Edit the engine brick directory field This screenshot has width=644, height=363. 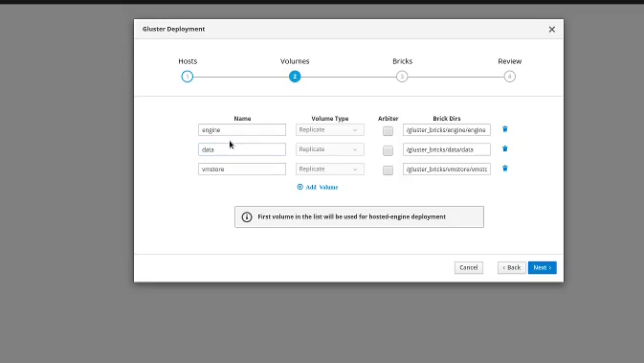[447, 130]
